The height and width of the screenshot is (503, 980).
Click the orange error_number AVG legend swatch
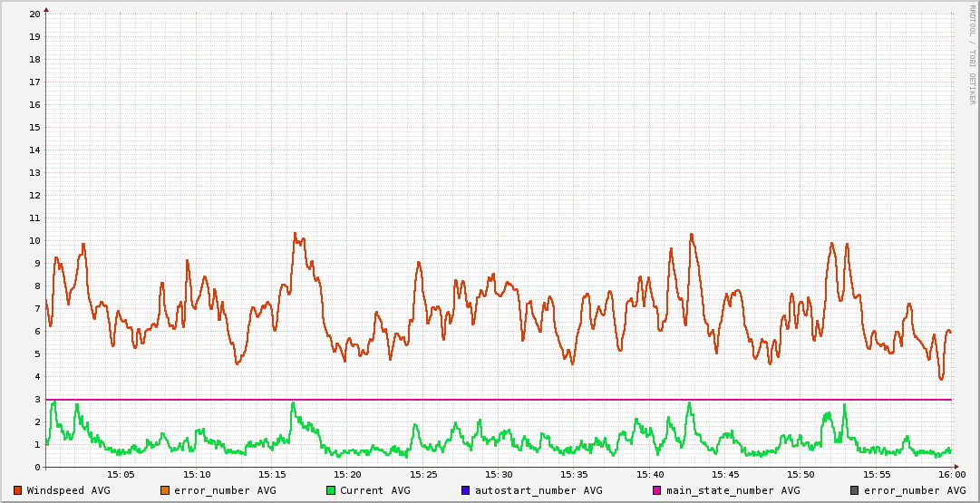165,490
